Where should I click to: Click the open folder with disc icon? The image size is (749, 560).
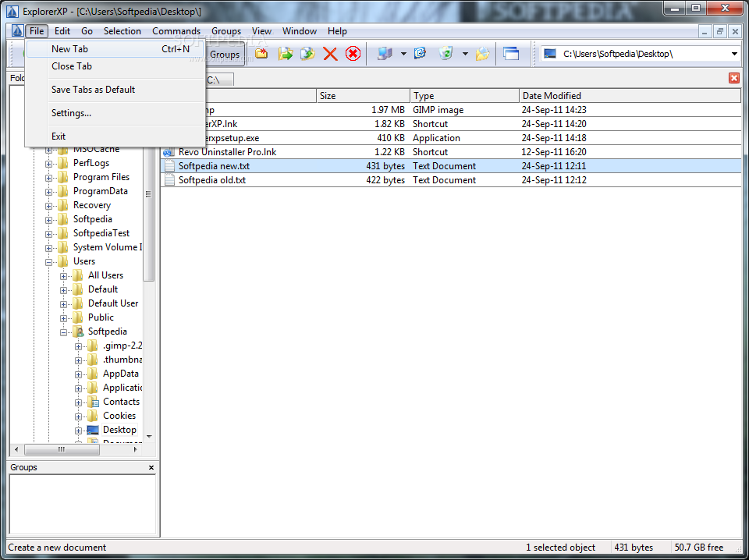(482, 54)
